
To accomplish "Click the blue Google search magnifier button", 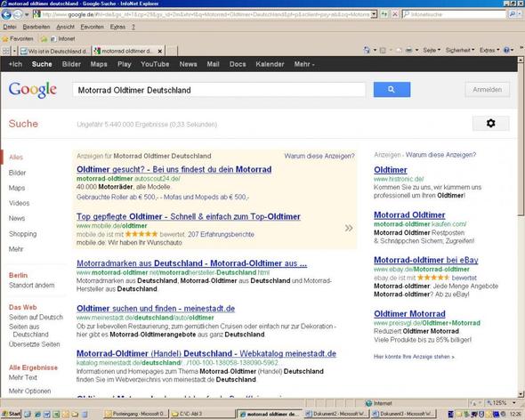I will (392, 89).
